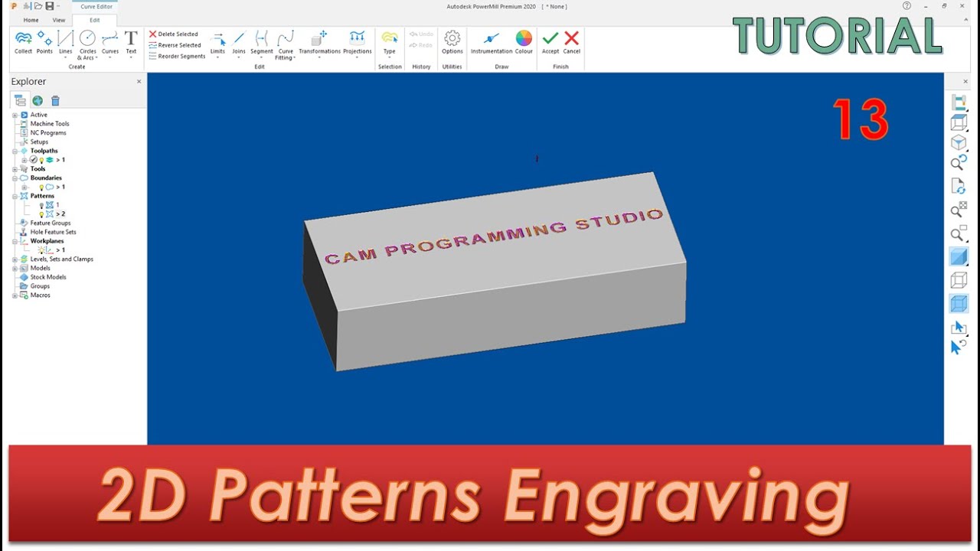Toggle Instrumentation drawing
Viewport: 980px width, 551px height.
tap(492, 42)
